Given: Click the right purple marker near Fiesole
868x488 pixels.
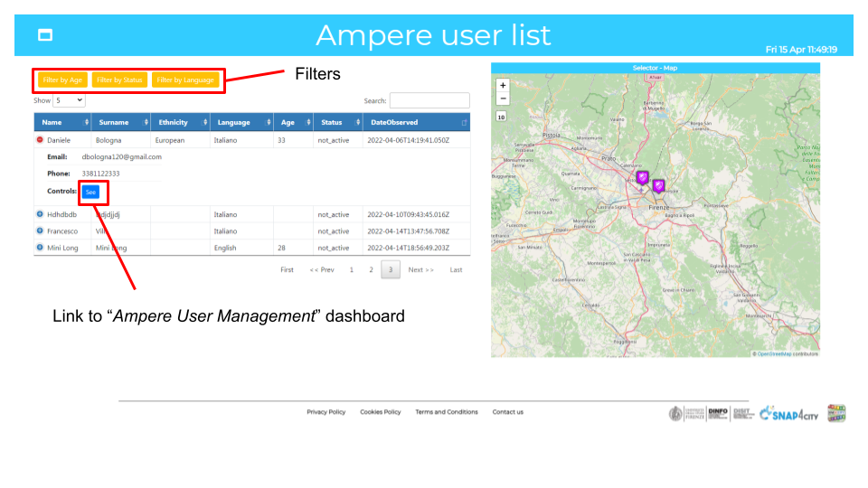Looking at the screenshot, I should pos(658,186).
